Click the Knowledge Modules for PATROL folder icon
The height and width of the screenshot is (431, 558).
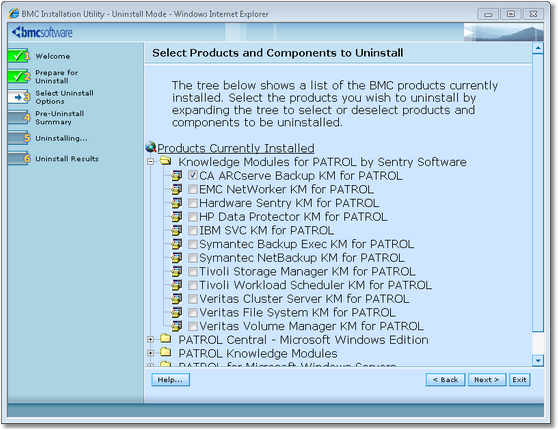[165, 161]
